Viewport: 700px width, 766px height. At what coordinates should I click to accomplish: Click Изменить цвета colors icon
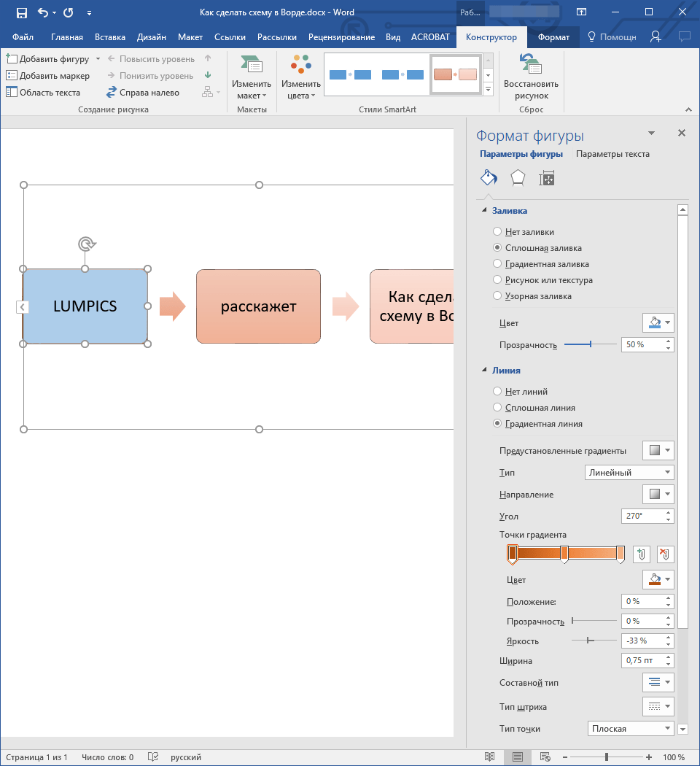click(x=300, y=67)
